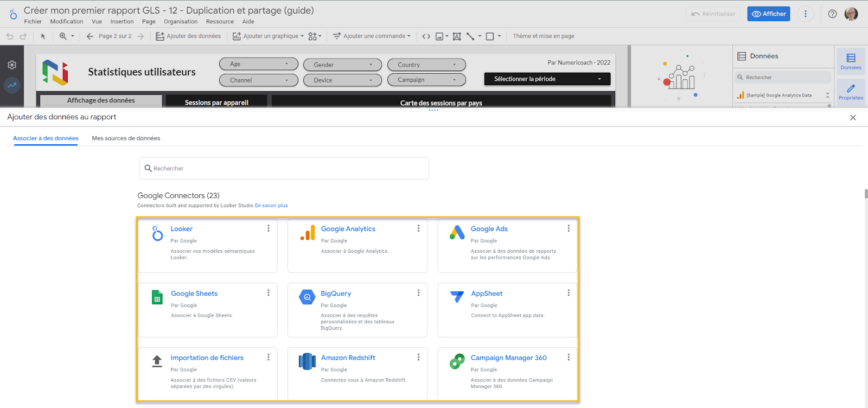The image size is (868, 408).
Task: Open the settings gear in left sidebar
Action: coord(12,65)
